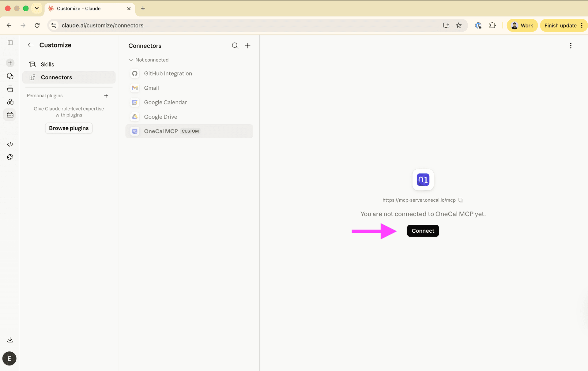Viewport: 588px width, 371px height.
Task: Close the Customize - Claude tab
Action: coord(129,9)
